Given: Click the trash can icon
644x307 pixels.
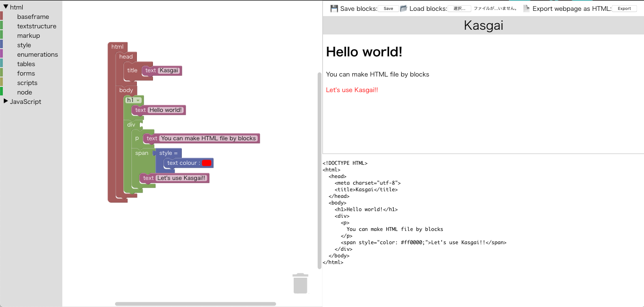Looking at the screenshot, I should click(x=300, y=283).
